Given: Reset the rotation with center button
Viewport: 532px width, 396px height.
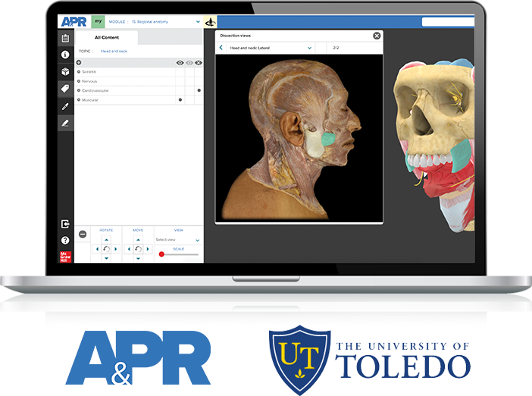Looking at the screenshot, I should 106,249.
